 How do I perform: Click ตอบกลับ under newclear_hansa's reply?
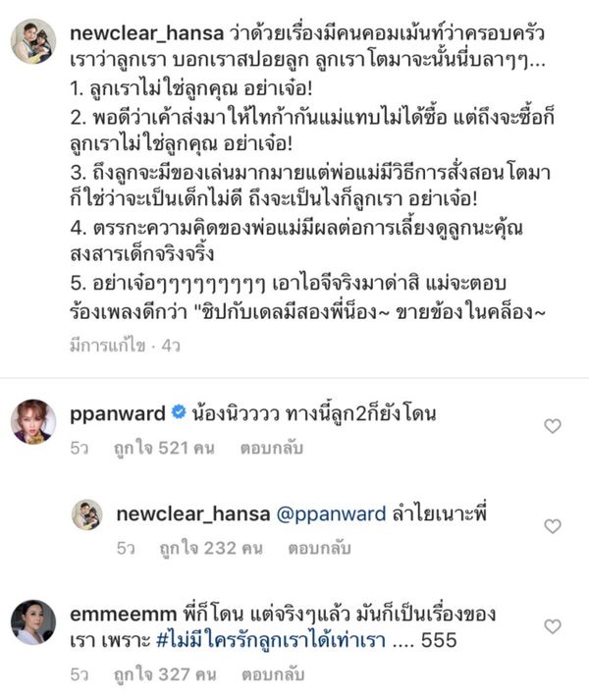(319, 548)
